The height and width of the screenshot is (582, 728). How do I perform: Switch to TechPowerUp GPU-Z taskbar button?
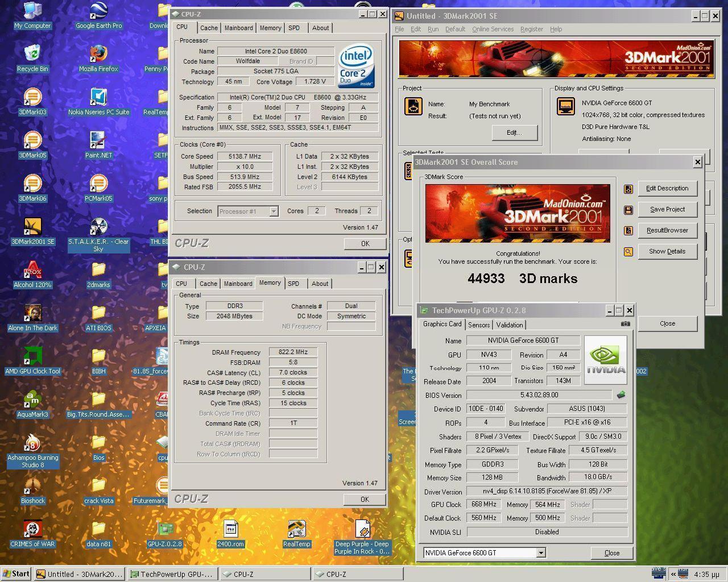pos(172,574)
